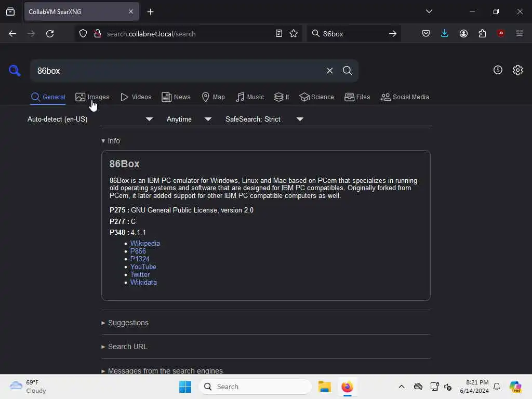Open the Wikidata link
The height and width of the screenshot is (399, 532).
[143, 282]
